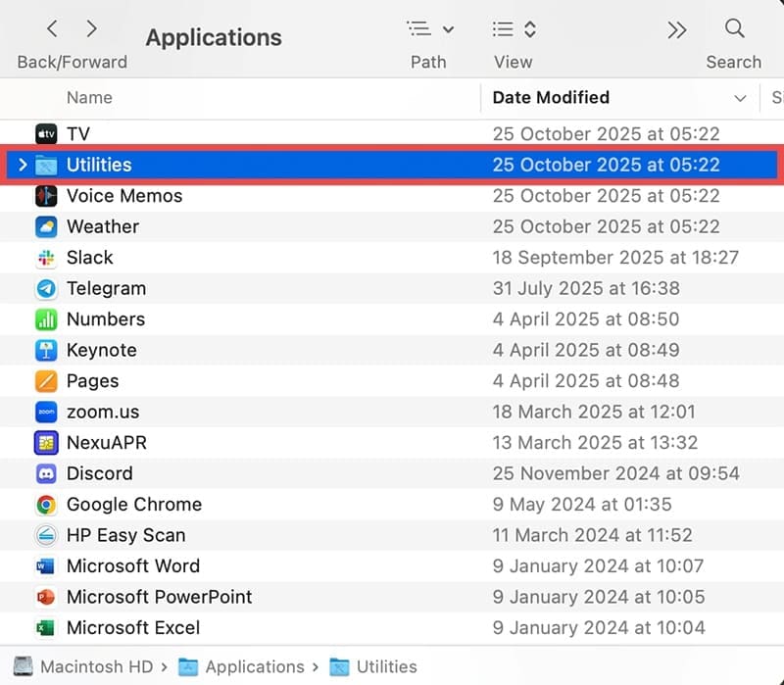This screenshot has width=784, height=685.
Task: Click date 4 April 2025 at 08:50
Action: [x=586, y=319]
